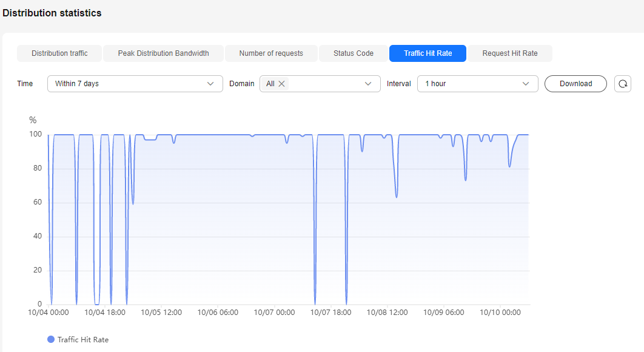Click the '10/06 06:00' axis label
Image resolution: width=644 pixels, height=352 pixels.
pos(218,313)
